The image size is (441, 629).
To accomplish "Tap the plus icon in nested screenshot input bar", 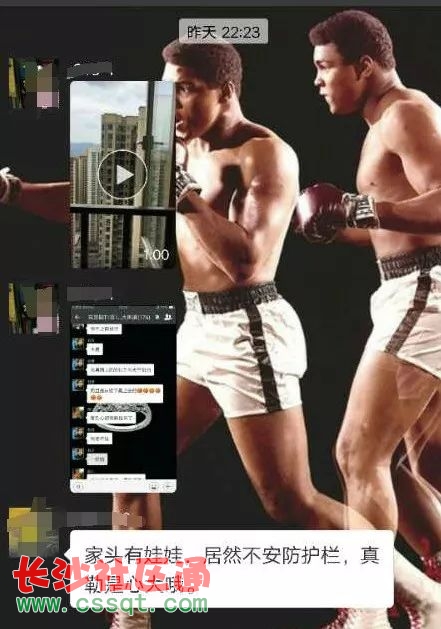I will pyautogui.click(x=168, y=486).
